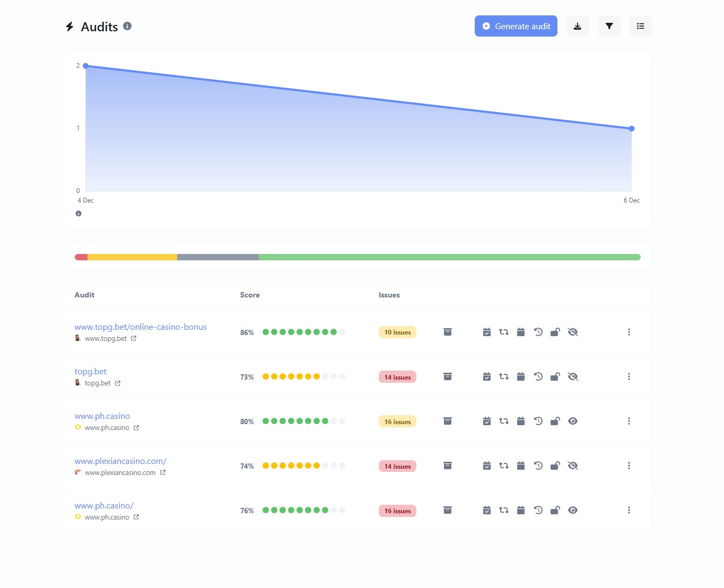
Task: Click the chart info icon below the graph
Action: pyautogui.click(x=78, y=213)
